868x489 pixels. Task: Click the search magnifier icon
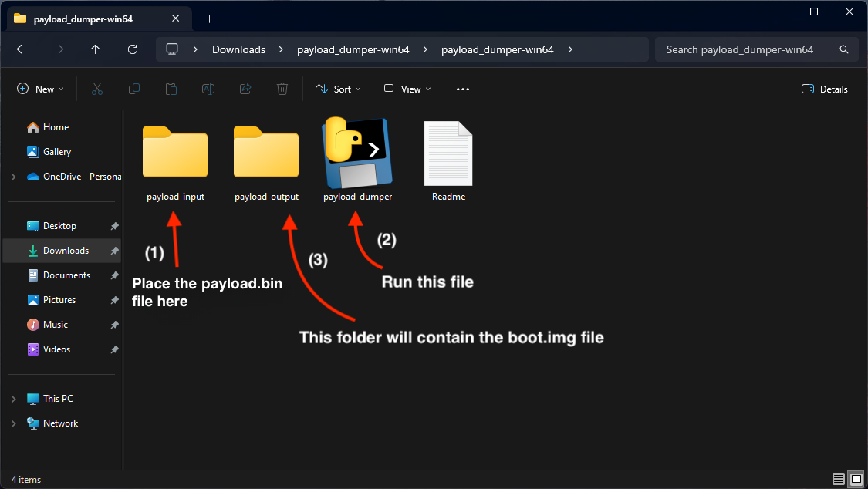pyautogui.click(x=843, y=49)
